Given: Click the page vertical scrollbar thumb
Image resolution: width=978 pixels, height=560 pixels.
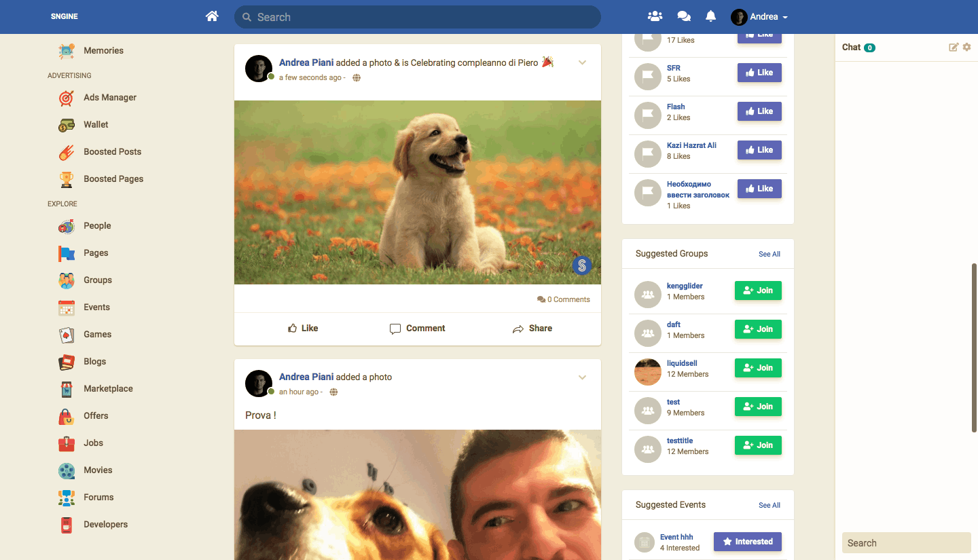Looking at the screenshot, I should (975, 346).
